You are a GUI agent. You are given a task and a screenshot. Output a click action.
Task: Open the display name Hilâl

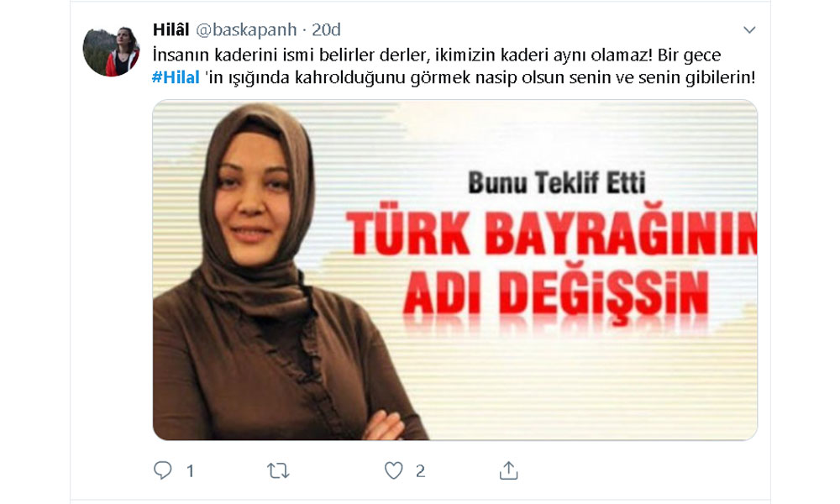(x=171, y=29)
